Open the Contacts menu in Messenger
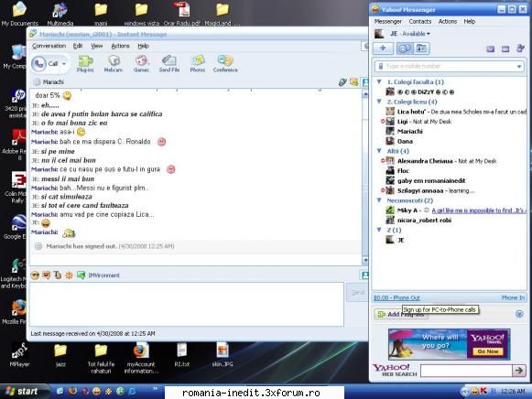The image size is (532, 399). click(x=420, y=21)
